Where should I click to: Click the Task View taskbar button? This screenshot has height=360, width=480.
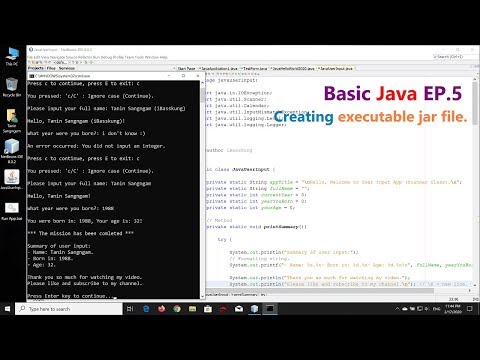(130, 309)
